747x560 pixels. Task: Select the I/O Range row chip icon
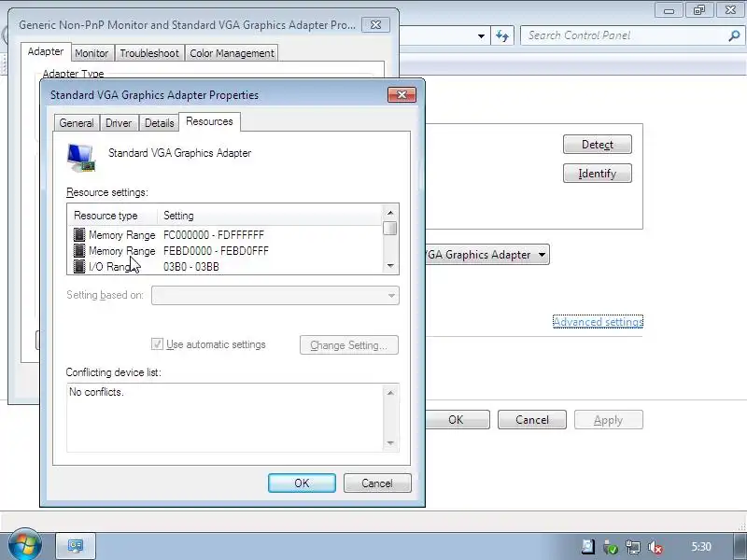(79, 266)
